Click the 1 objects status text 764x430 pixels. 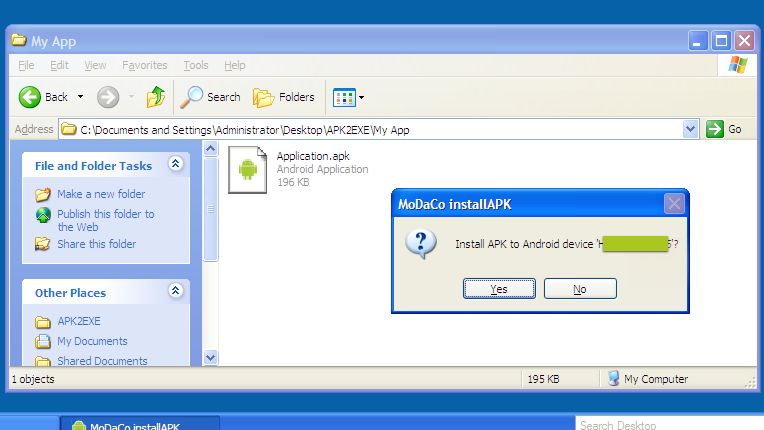(x=33, y=379)
